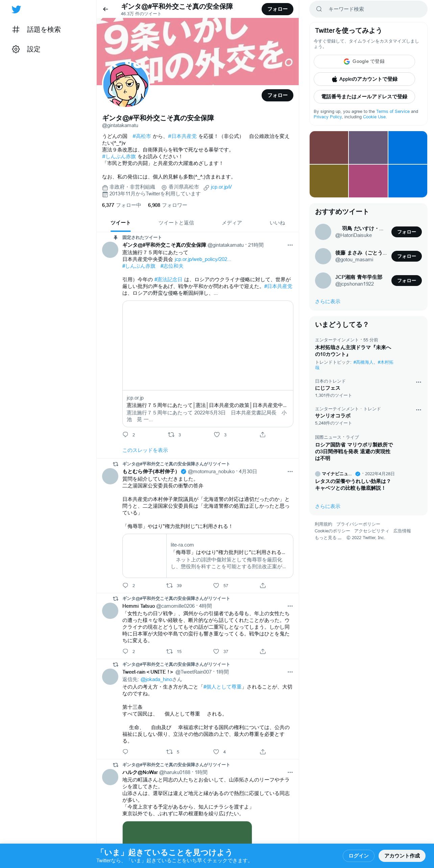Reply to pinned 憲法施行75周年 tweet
The height and width of the screenshot is (868, 434).
pyautogui.click(x=125, y=435)
